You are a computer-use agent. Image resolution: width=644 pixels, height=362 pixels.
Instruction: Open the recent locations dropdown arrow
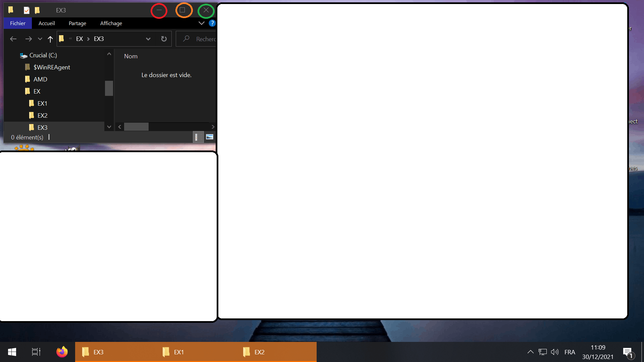tap(40, 39)
